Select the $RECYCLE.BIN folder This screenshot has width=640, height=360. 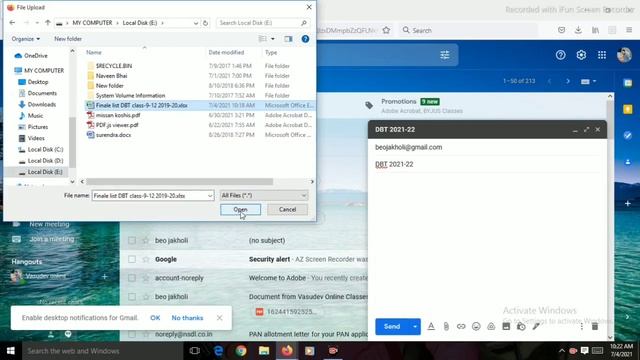pos(113,66)
